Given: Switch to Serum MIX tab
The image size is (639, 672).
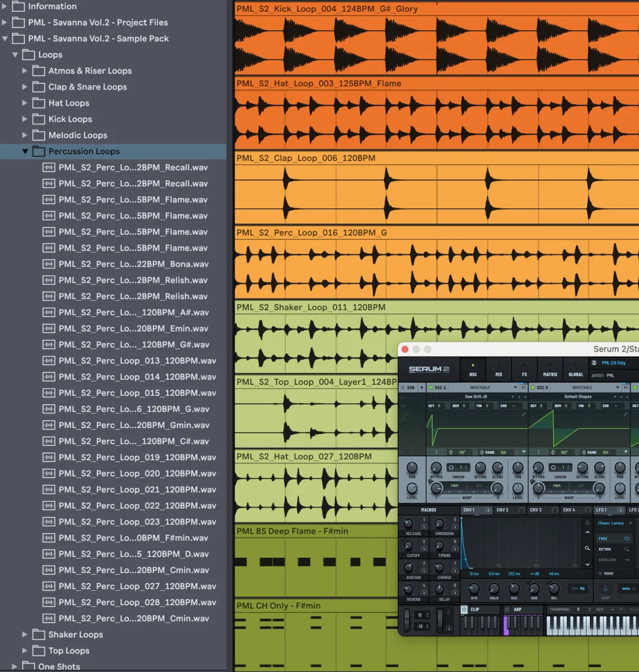Looking at the screenshot, I should pos(499,370).
